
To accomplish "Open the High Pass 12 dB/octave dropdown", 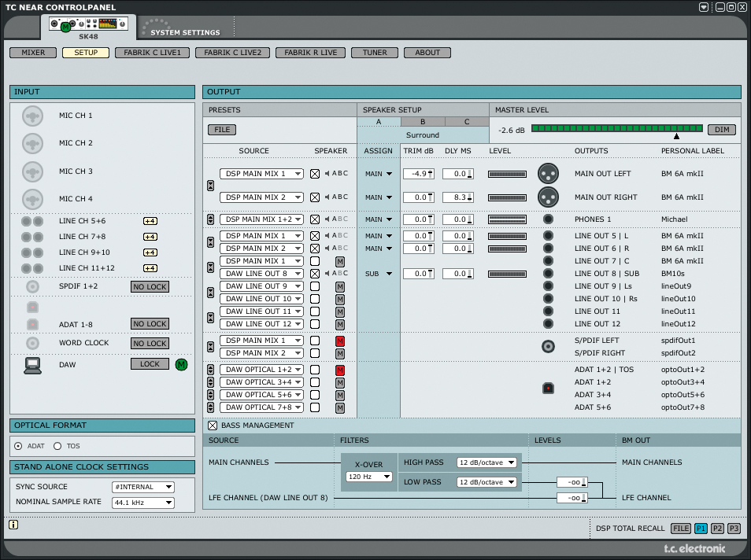I will click(x=488, y=462).
